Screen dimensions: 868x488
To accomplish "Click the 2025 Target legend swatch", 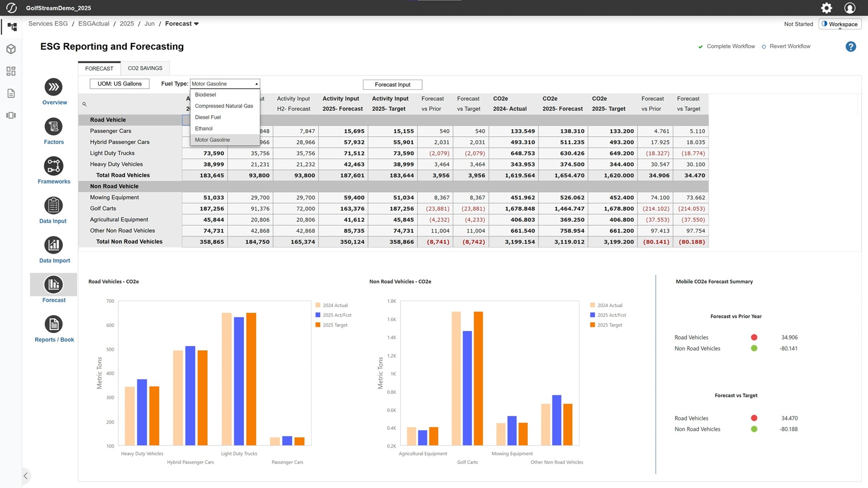I will (x=318, y=324).
